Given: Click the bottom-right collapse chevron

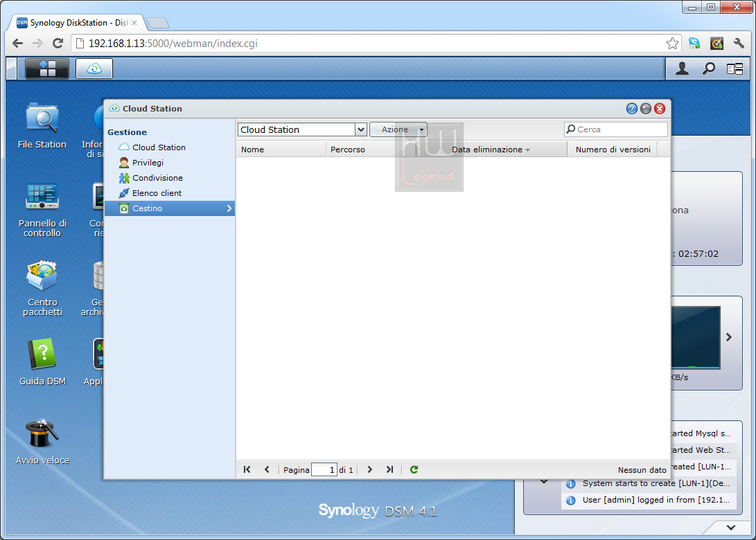Looking at the screenshot, I should tap(731, 528).
